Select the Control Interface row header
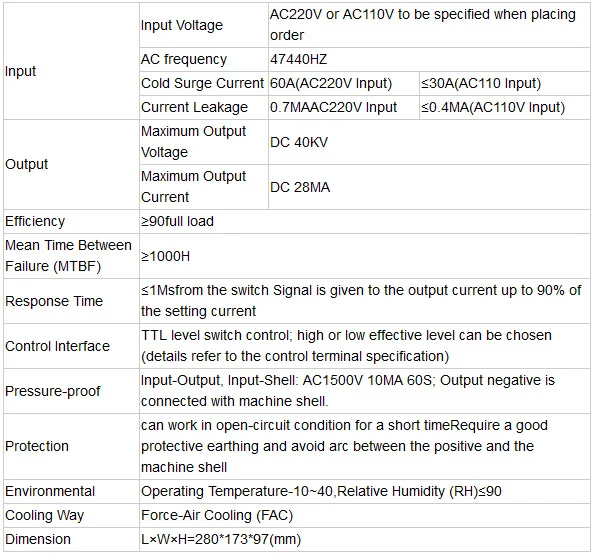This screenshot has height=556, width=594. point(71,346)
